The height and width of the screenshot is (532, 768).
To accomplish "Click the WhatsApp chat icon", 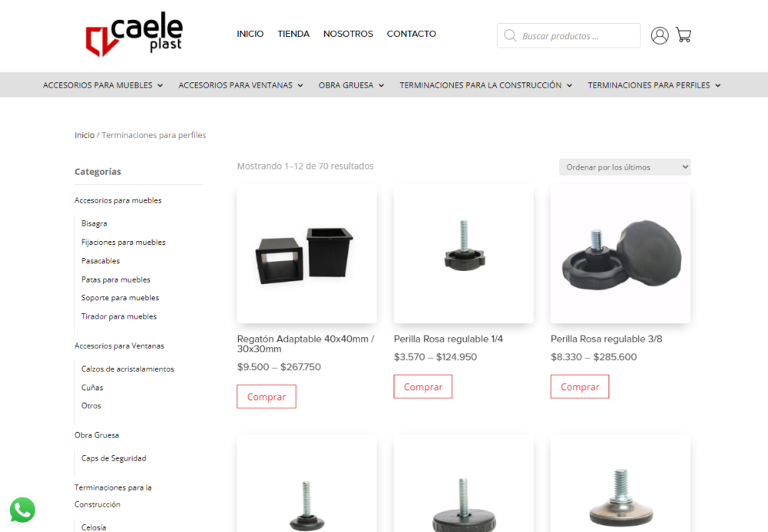I will [22, 510].
